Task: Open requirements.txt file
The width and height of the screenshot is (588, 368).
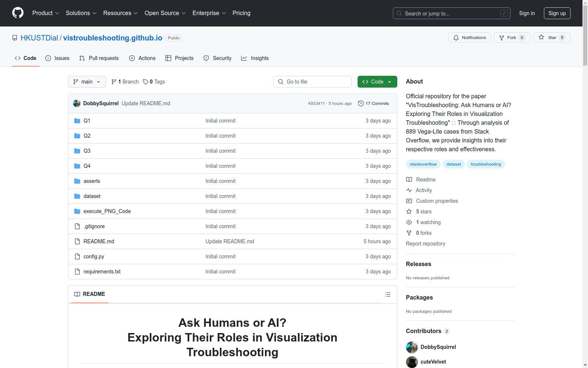Action: click(102, 272)
